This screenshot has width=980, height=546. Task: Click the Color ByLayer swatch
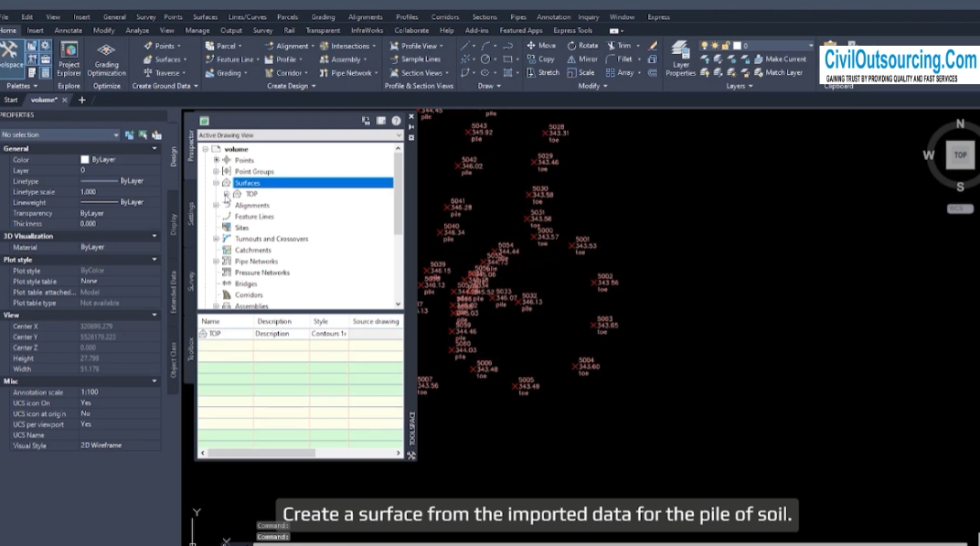(x=85, y=160)
